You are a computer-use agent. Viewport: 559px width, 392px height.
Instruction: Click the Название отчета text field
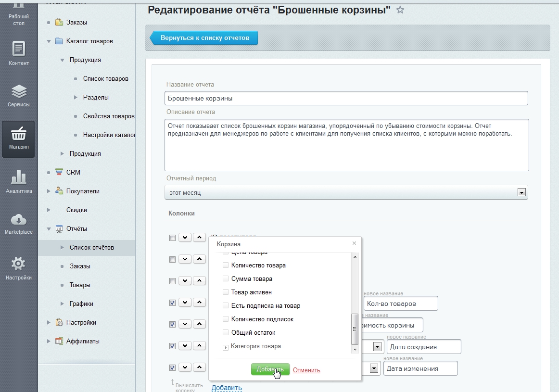pyautogui.click(x=346, y=98)
